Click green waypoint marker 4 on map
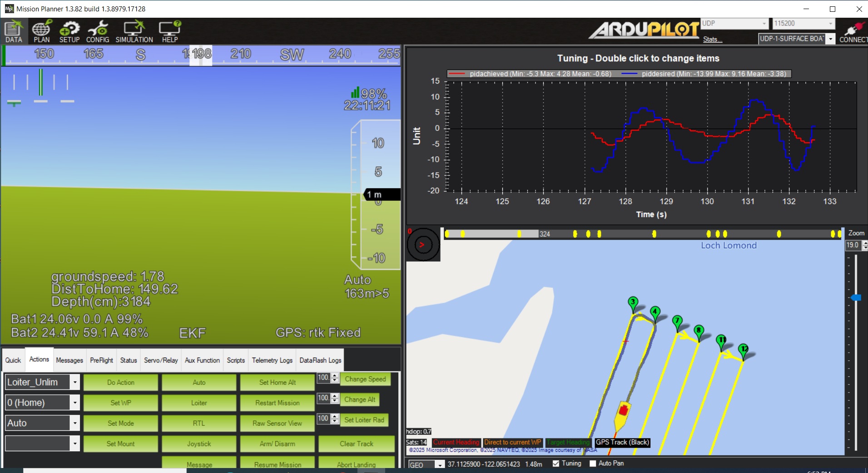 [655, 314]
